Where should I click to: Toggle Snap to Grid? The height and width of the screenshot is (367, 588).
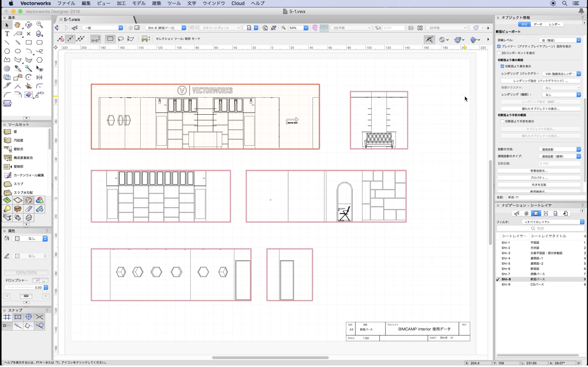click(7, 317)
